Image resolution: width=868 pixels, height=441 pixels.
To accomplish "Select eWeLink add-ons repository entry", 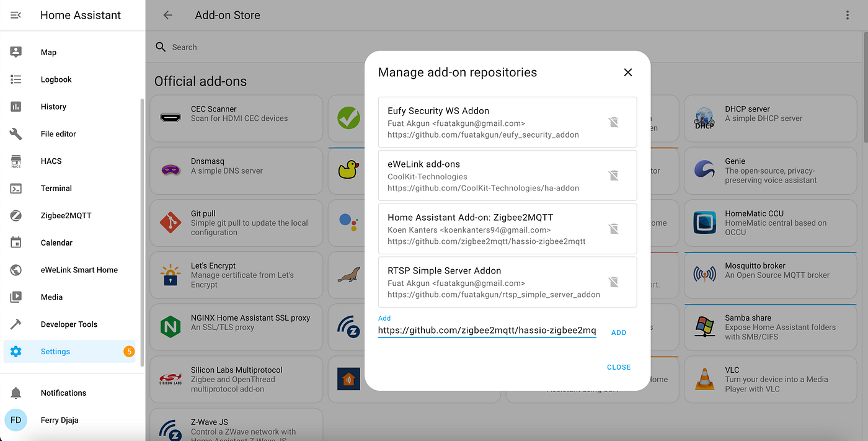I will tap(507, 176).
